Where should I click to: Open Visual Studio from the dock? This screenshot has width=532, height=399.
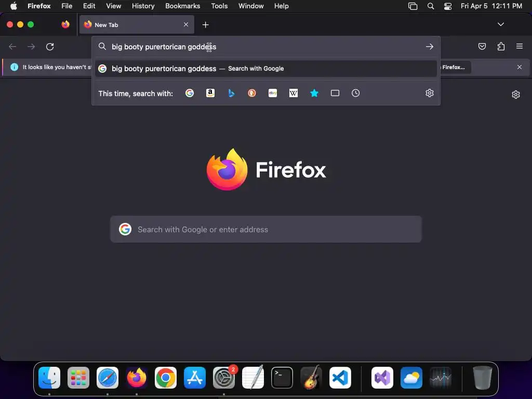382,378
